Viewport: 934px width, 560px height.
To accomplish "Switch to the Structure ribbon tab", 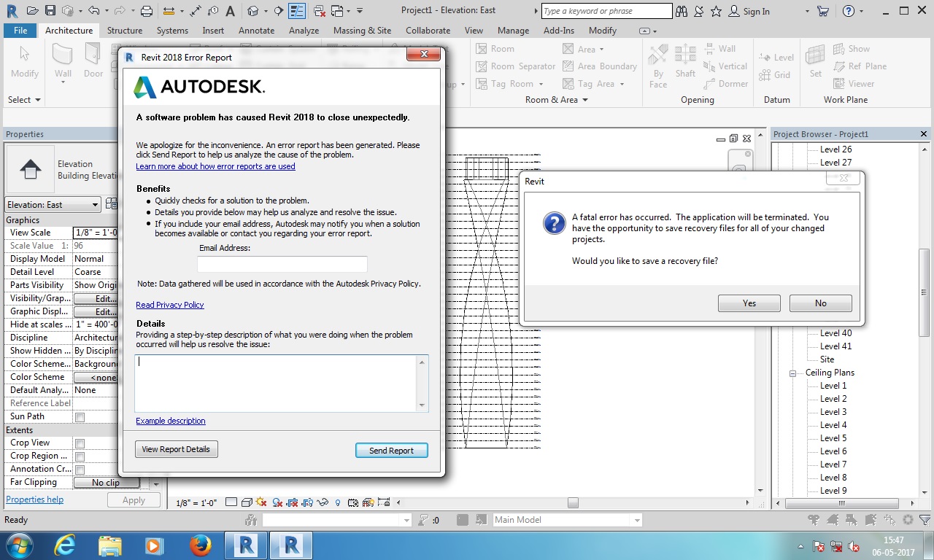I will pos(125,31).
